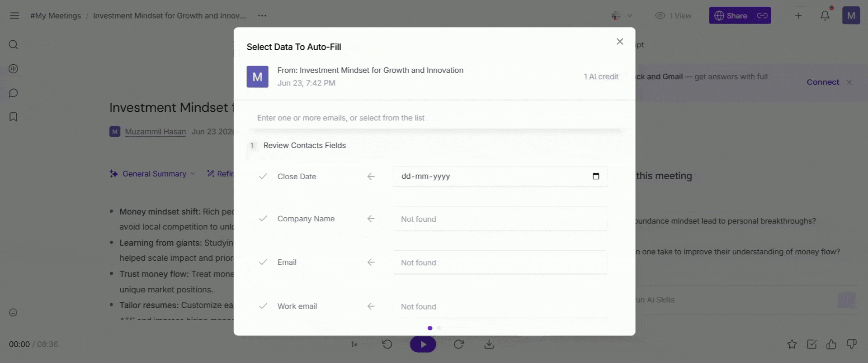Screen dimensions: 868x363
Task: Click the arrow next to Work email
Action: (371, 306)
